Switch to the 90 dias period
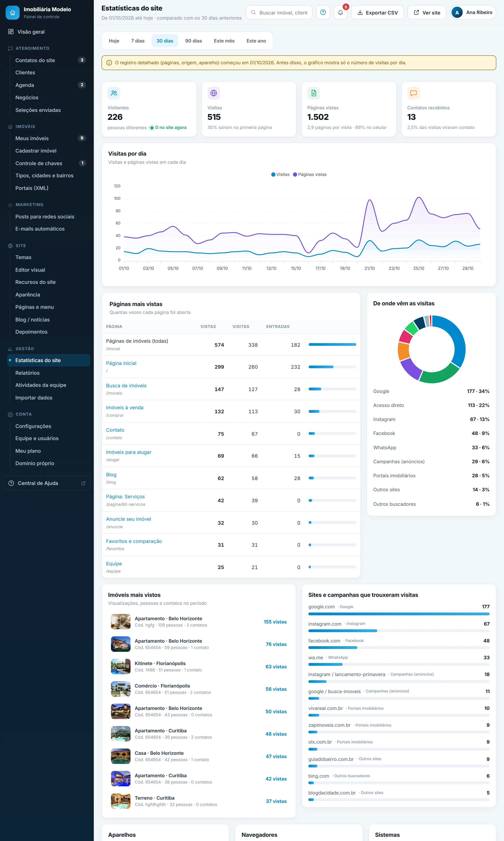Viewport: 504px width, 841px height. (x=193, y=41)
